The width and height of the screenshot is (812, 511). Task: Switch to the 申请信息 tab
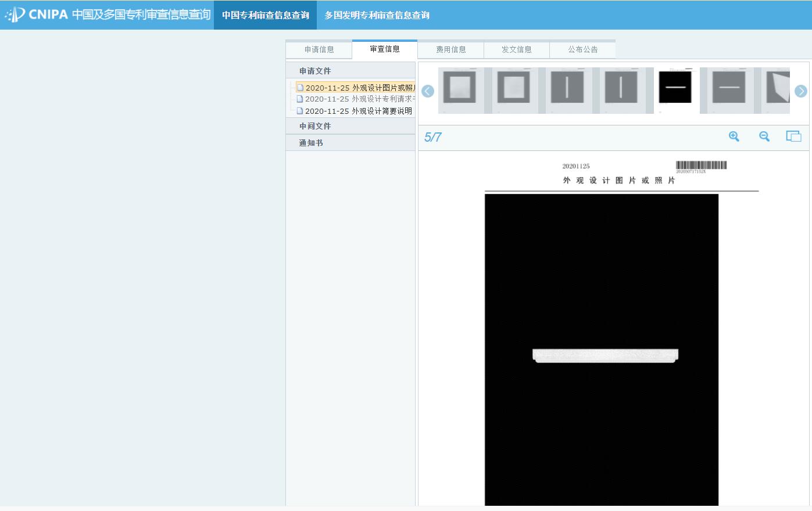pos(319,49)
